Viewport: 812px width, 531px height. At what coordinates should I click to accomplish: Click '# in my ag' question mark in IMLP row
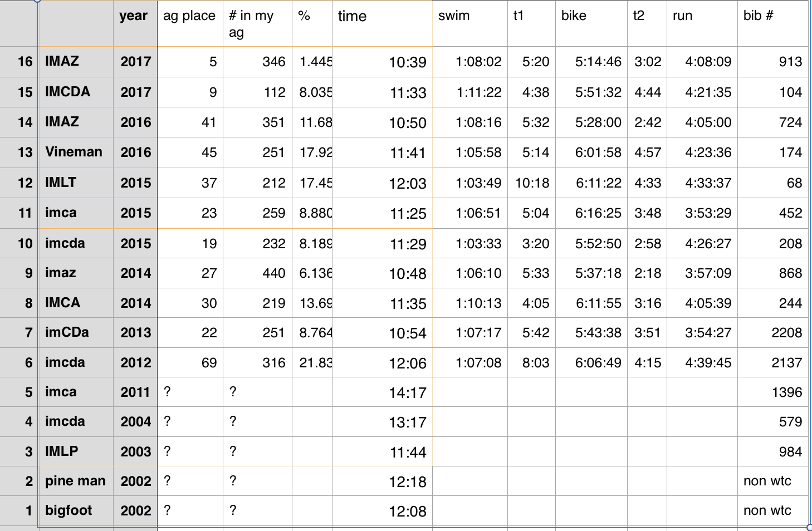coord(257,451)
